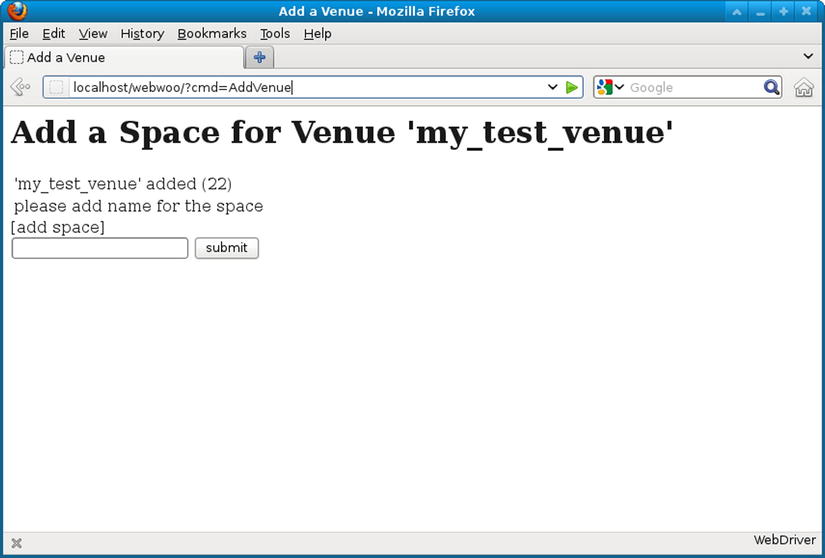Image resolution: width=825 pixels, height=558 pixels.
Task: Open the Bookmarks menu
Action: click(212, 34)
